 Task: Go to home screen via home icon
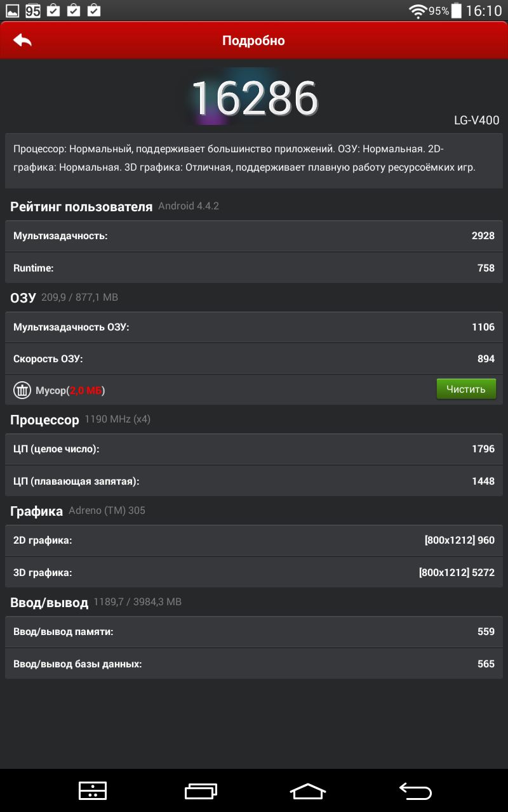(308, 790)
